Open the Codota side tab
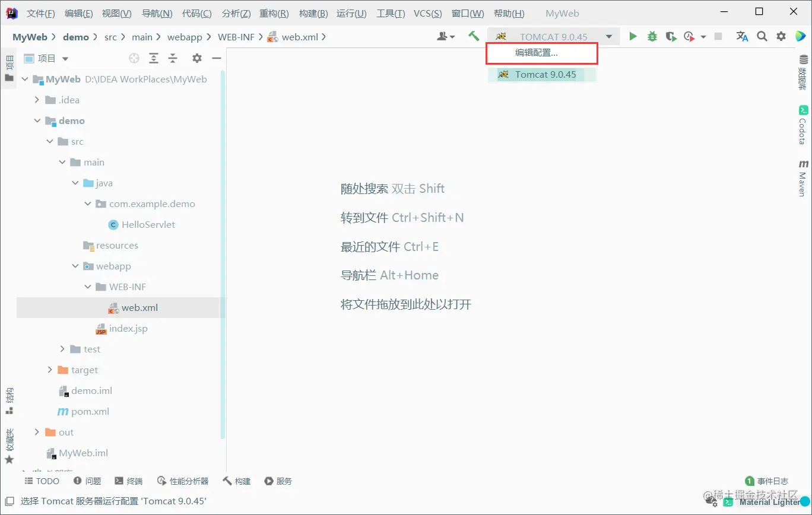This screenshot has height=515, width=812. pyautogui.click(x=803, y=125)
